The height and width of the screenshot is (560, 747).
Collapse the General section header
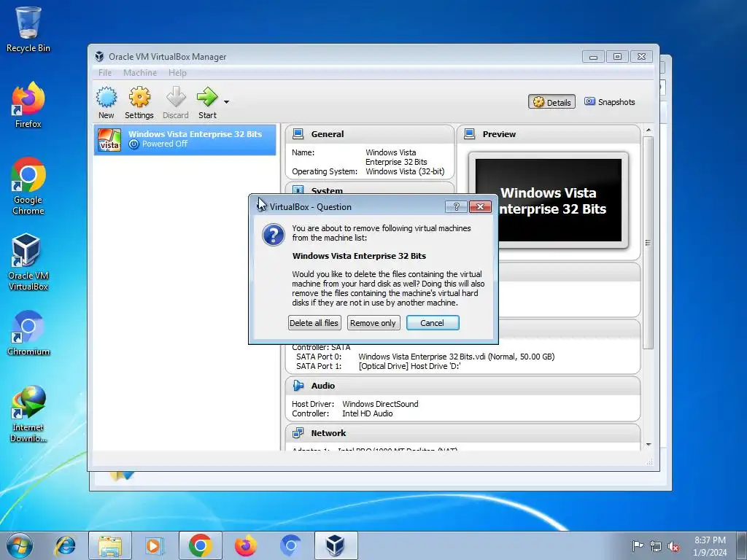370,134
